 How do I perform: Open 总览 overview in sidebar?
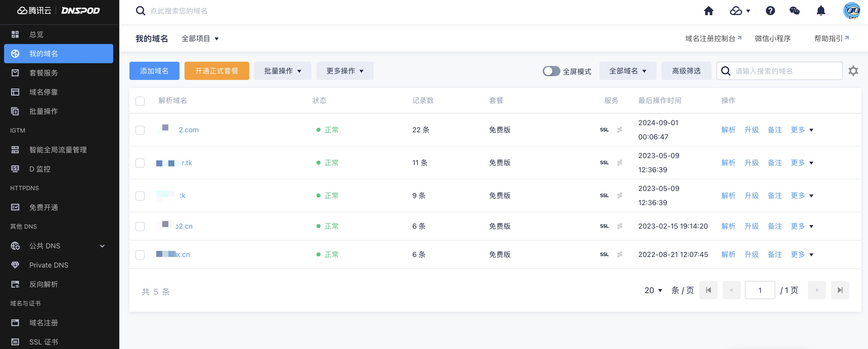pos(59,34)
